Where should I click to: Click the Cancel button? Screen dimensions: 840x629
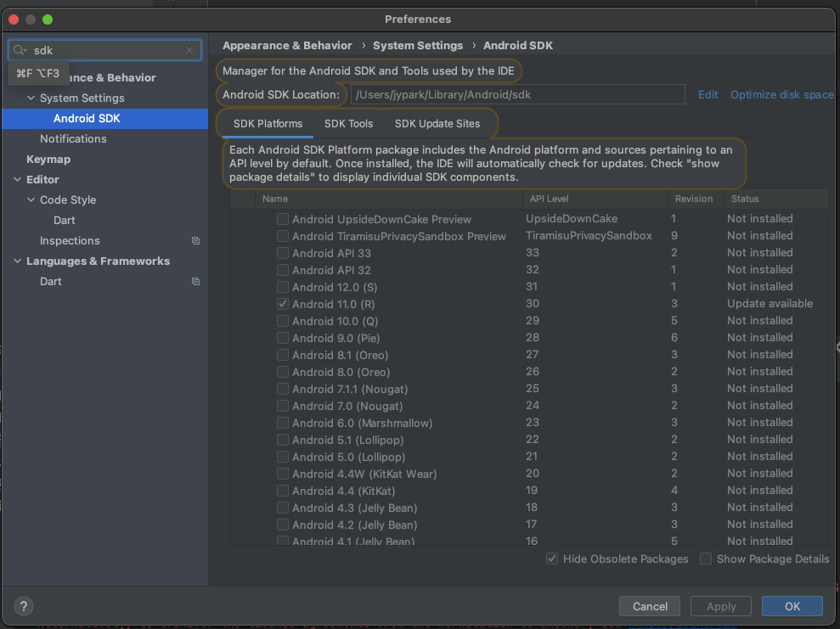649,606
